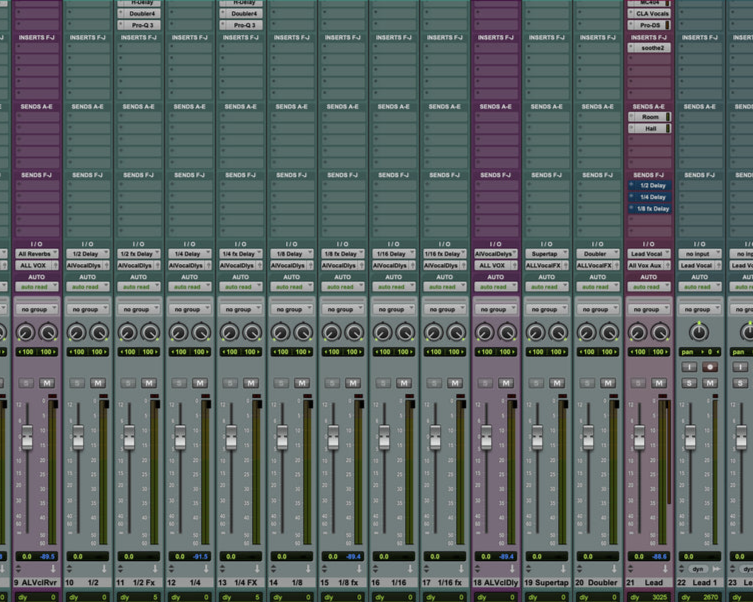753x602 pixels.
Task: Click right pan knob of 13 1/4 FX
Action: tap(252, 332)
